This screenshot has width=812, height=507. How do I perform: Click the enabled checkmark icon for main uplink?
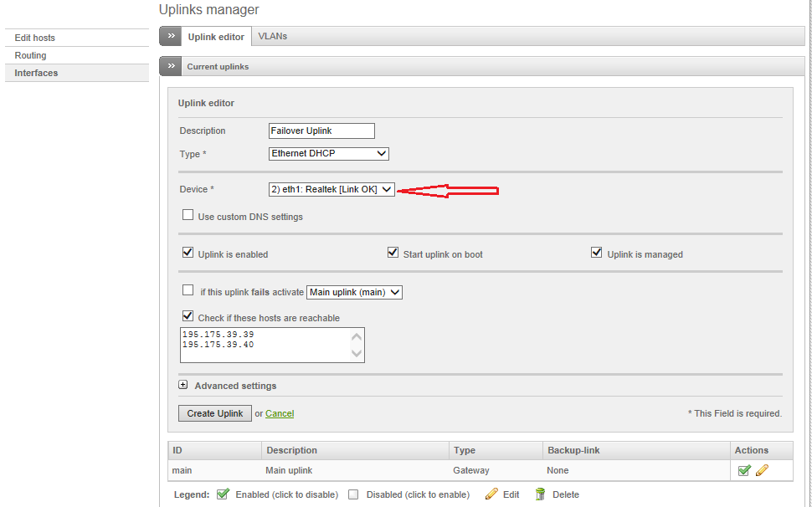pyautogui.click(x=744, y=471)
